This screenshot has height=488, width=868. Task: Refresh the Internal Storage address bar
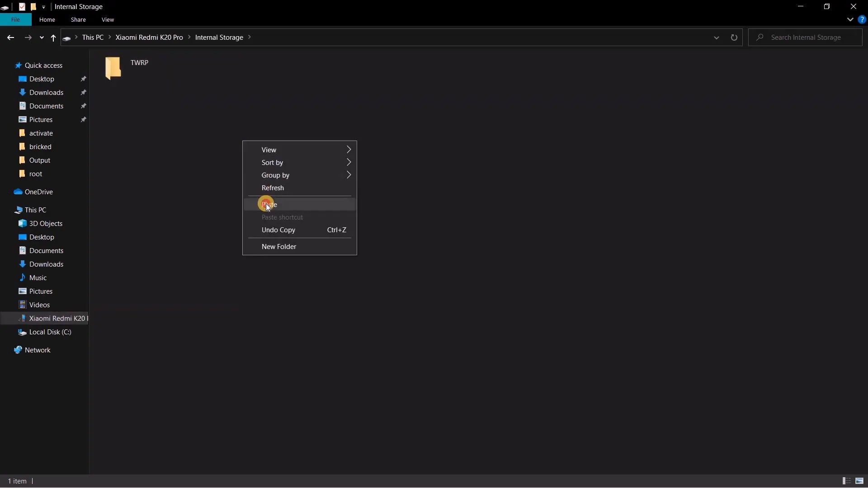734,38
